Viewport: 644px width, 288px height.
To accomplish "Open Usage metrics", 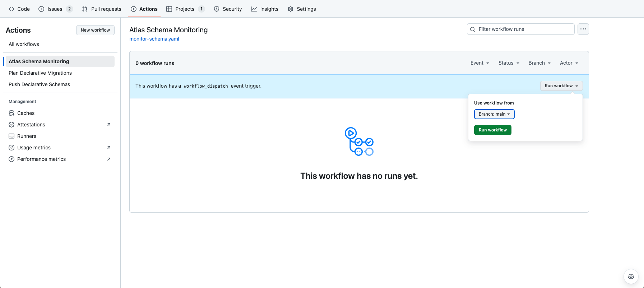I will [60, 148].
